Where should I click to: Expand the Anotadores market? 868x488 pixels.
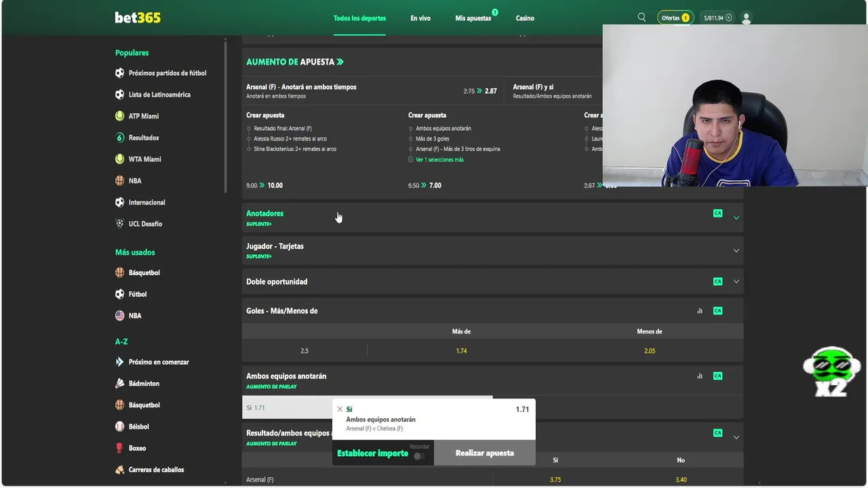pyautogui.click(x=736, y=218)
